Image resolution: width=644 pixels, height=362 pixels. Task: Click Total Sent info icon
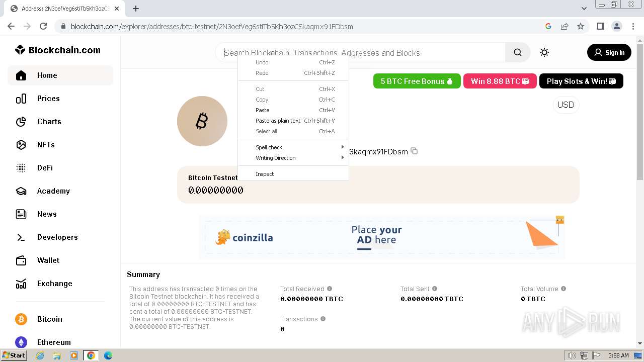click(435, 289)
